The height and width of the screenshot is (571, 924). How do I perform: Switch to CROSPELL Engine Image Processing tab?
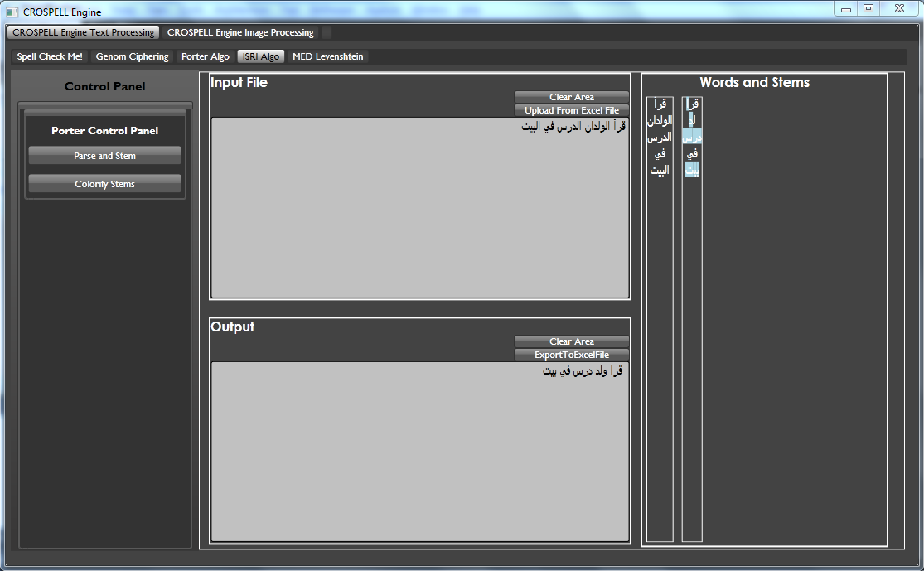click(x=240, y=32)
